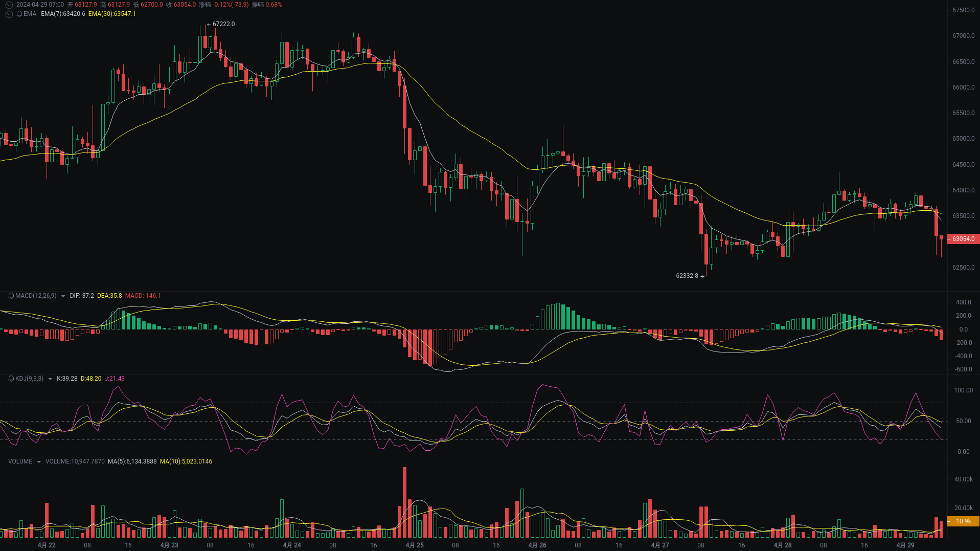Viewport: 980px width, 551px height.
Task: Click the 62500.0 price axis label
Action: click(963, 268)
